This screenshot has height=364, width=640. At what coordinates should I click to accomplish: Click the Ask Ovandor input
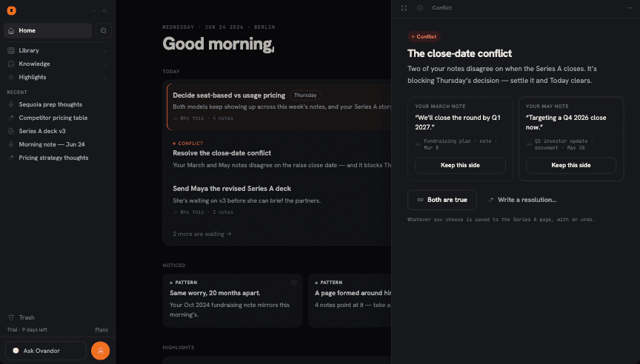pos(46,351)
